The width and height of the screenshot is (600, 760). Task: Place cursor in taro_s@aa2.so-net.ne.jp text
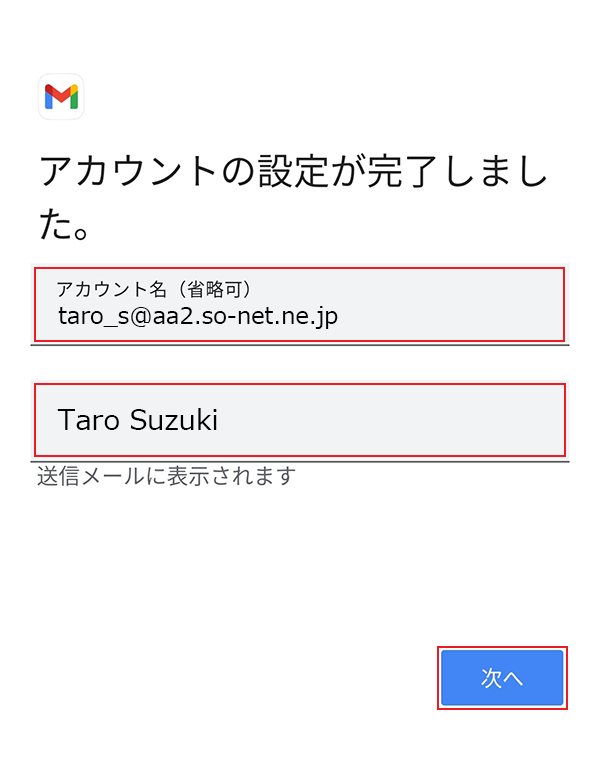[x=197, y=317]
